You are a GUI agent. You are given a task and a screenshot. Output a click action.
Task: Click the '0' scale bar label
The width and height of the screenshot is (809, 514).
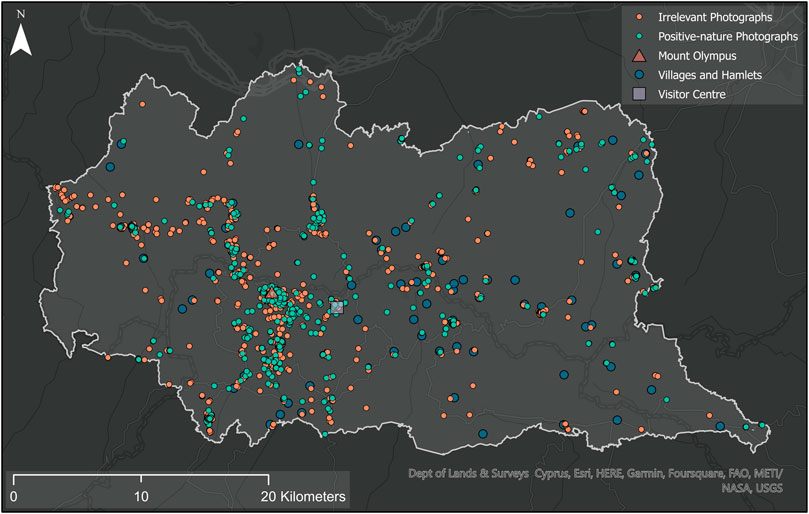tap(13, 496)
